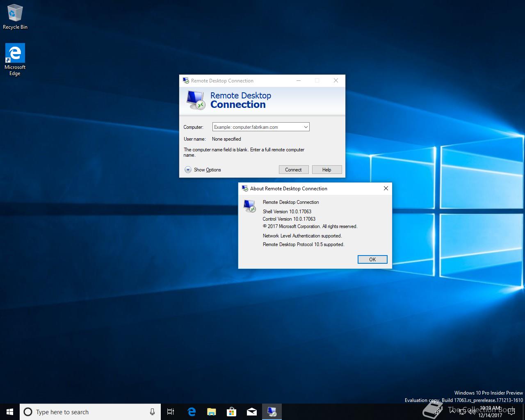Click OK in the About dialog
This screenshot has width=525, height=420.
click(372, 259)
